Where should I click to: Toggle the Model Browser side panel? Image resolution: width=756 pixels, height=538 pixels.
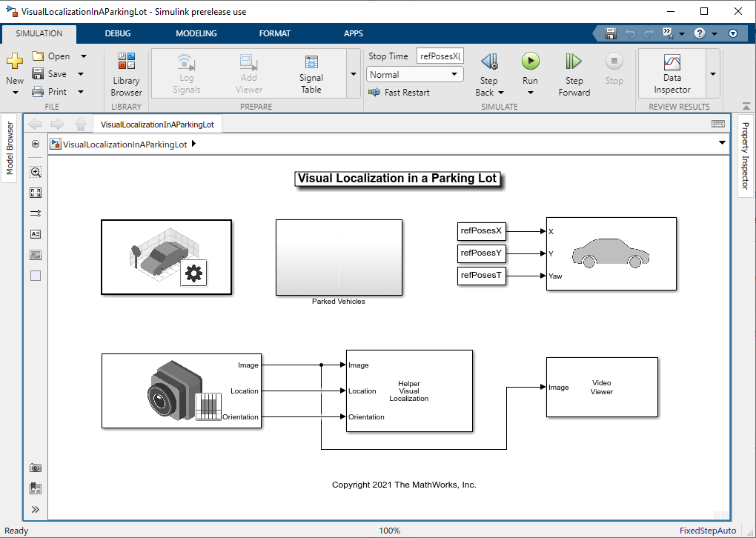click(x=10, y=147)
